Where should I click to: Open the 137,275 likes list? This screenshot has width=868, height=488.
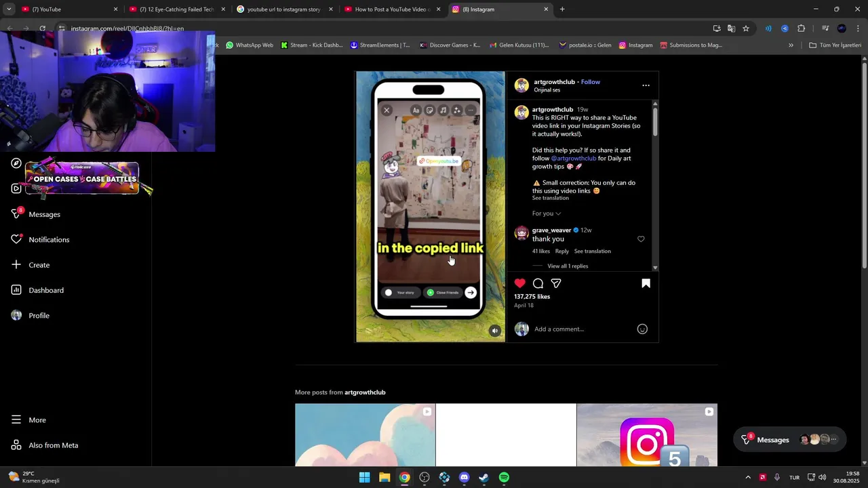tap(532, 297)
